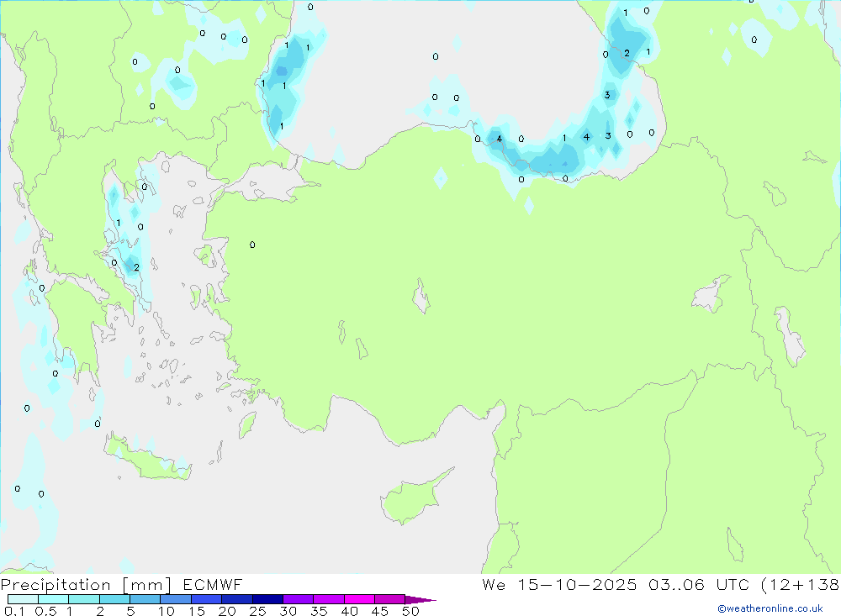Screen dimensions: 841x616
Task: Select the 2–5 mm legend color swatch
Action: click(x=114, y=599)
